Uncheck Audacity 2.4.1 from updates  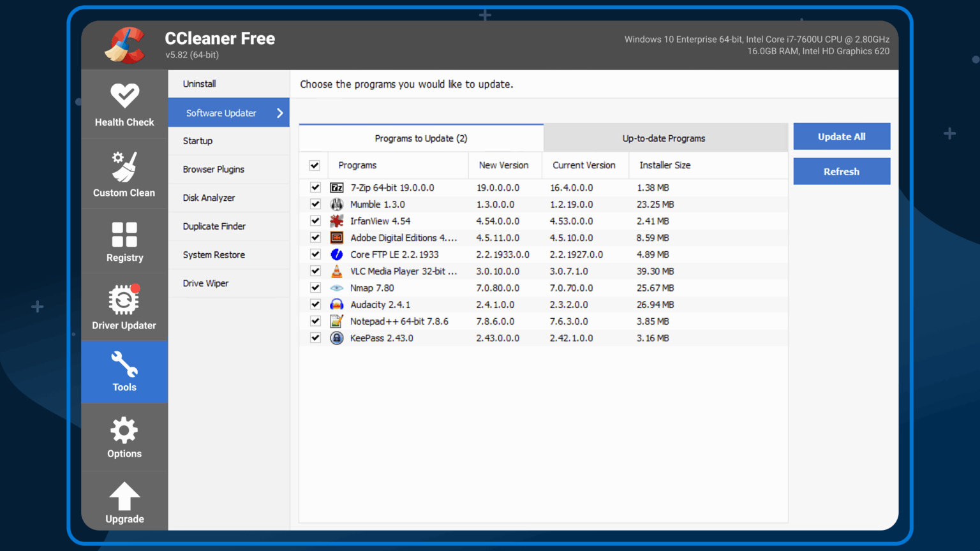[x=315, y=304]
